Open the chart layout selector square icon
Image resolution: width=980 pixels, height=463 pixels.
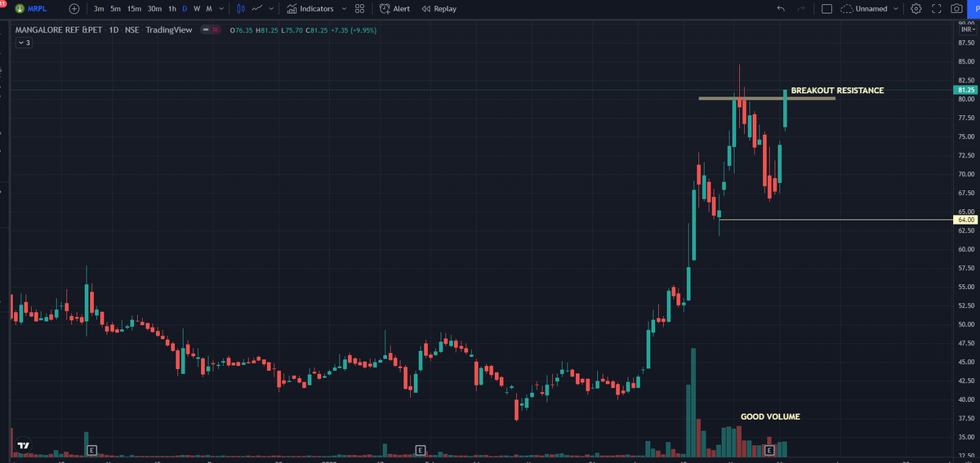tap(826, 8)
